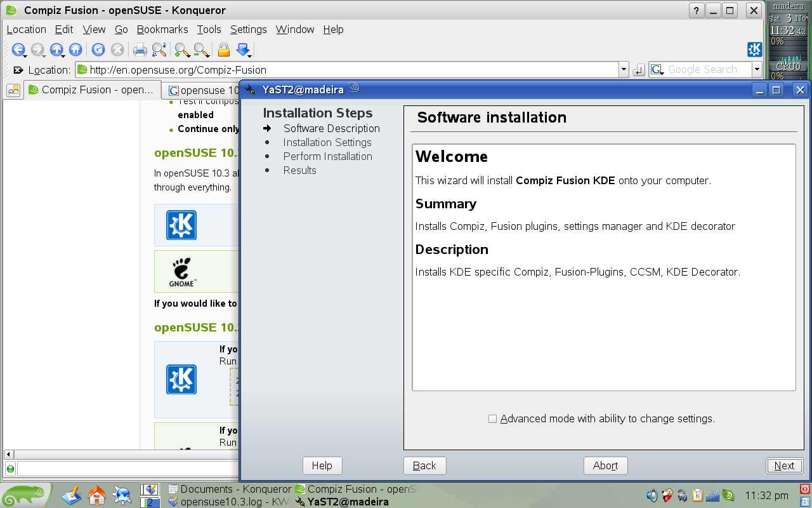Open new tab with tab bar icon

click(x=13, y=90)
